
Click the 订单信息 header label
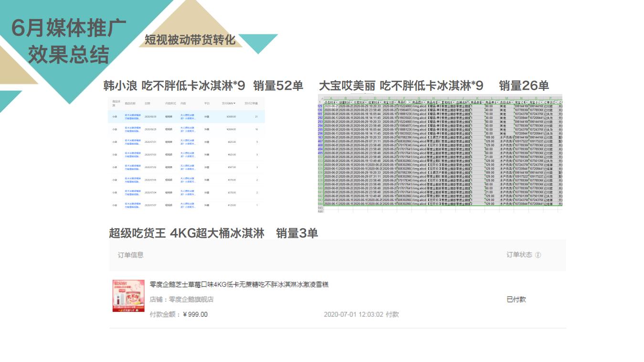(131, 255)
